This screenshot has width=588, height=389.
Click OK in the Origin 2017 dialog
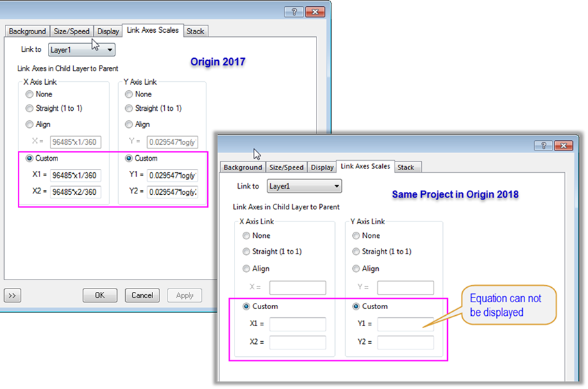pyautogui.click(x=100, y=295)
